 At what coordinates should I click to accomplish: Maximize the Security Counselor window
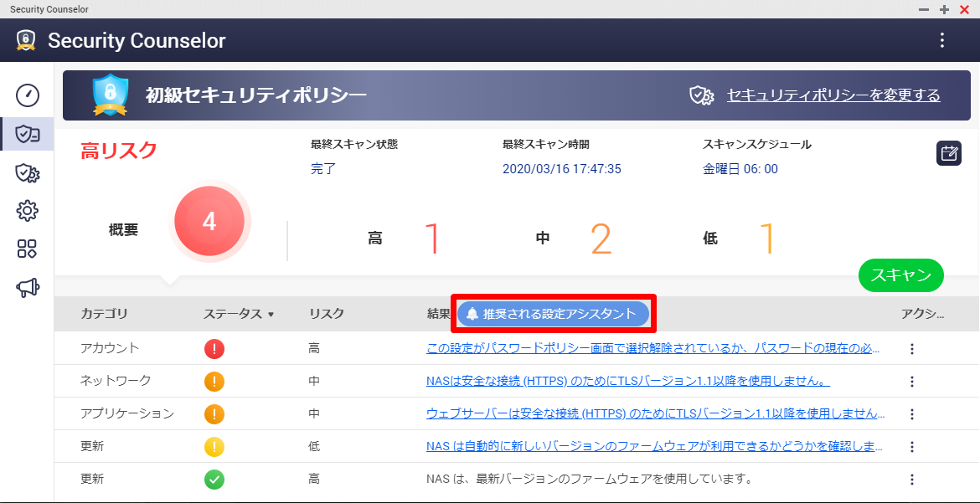[x=944, y=9]
